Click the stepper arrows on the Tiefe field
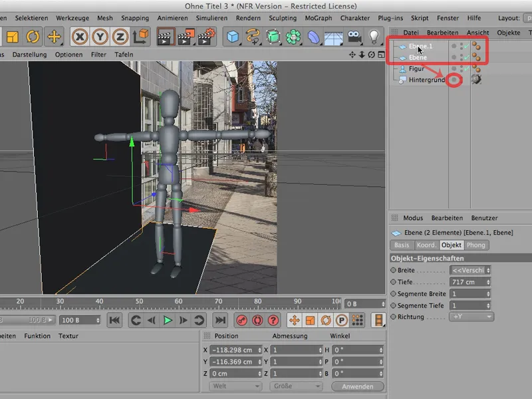 coord(488,282)
